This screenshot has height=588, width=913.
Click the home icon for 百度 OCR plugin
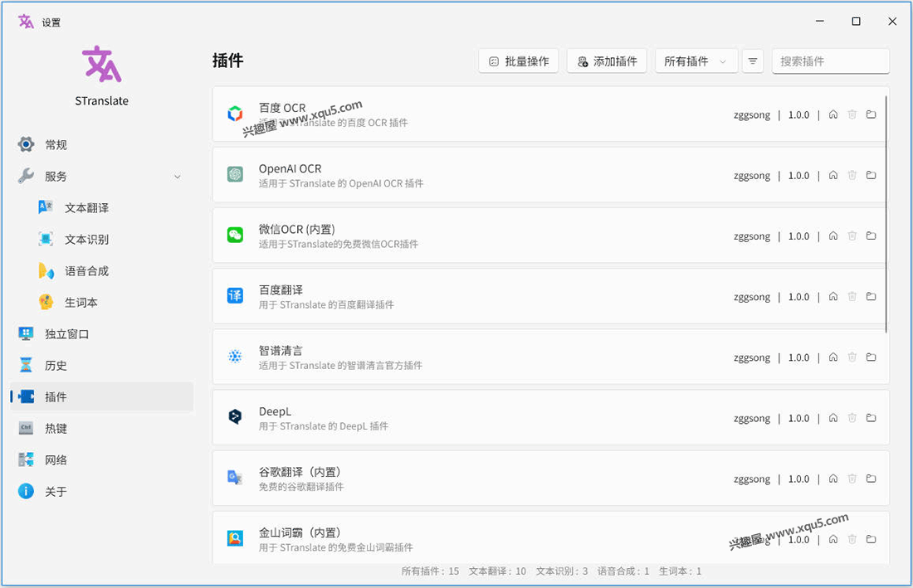833,114
